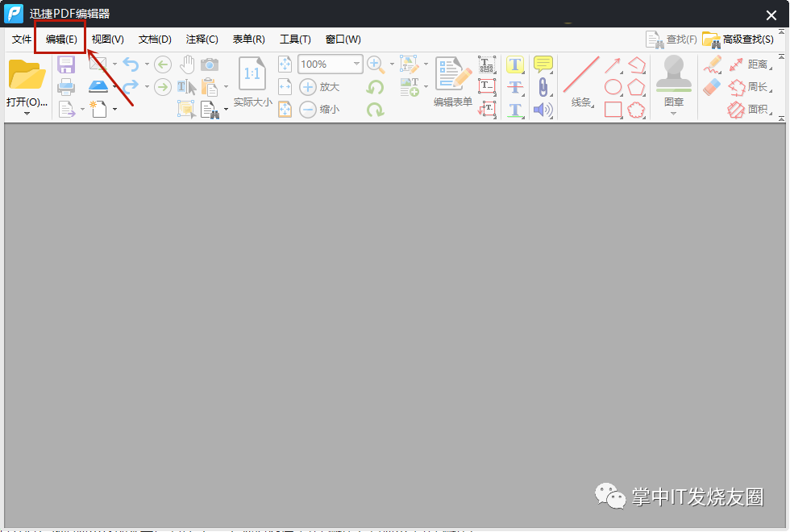Viewport: 790px width, 532px height.
Task: Click the 放大 zoom in button
Action: point(320,87)
